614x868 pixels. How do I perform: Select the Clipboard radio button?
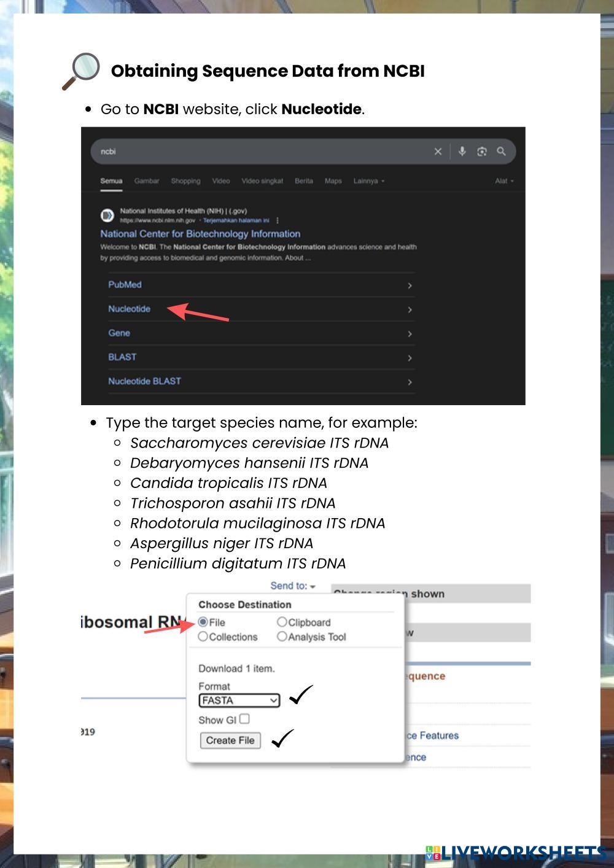click(x=282, y=622)
